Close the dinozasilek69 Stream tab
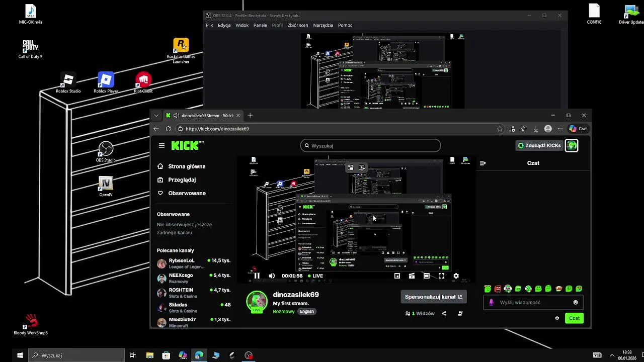 click(238, 115)
